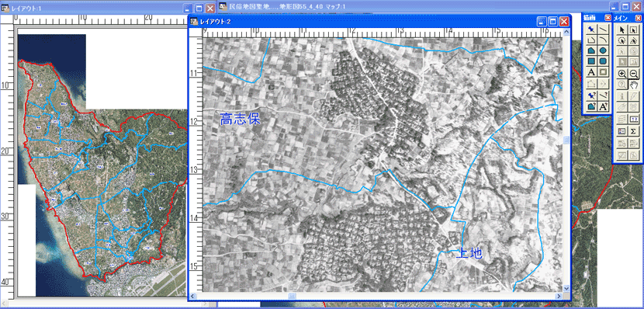Click the Reshape tool in Drawing toolbar
The width and height of the screenshot is (644, 309).
[591, 83]
